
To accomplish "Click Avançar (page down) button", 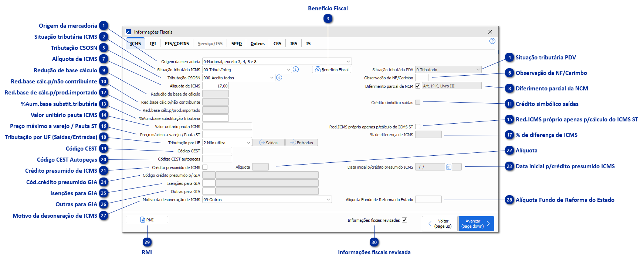I will pos(476,224).
